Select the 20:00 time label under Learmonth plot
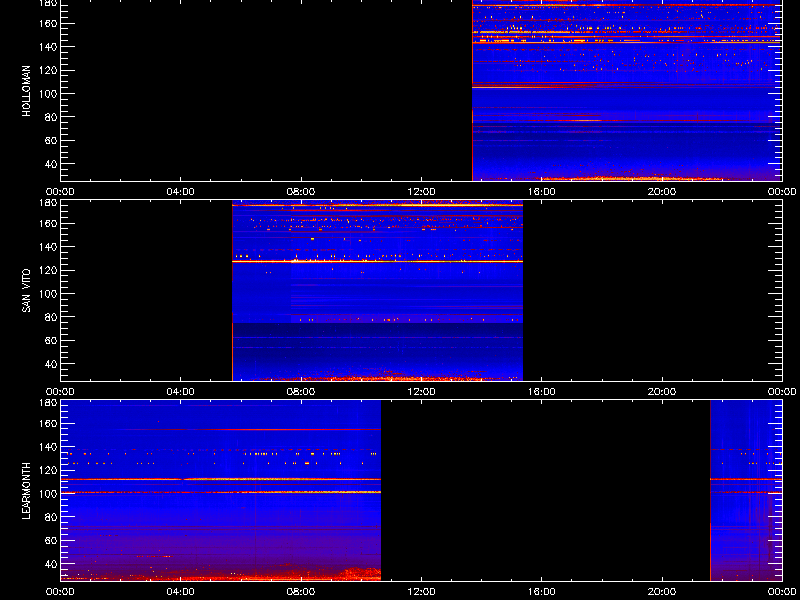The width and height of the screenshot is (800, 600). coord(662,592)
